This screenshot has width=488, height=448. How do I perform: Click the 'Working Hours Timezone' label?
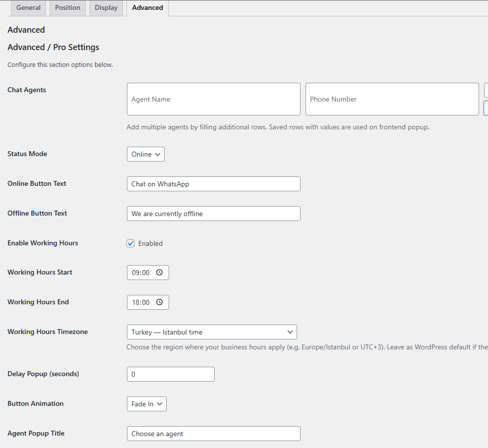tap(48, 332)
